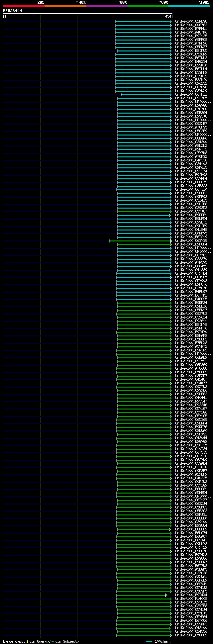
Task: Open the UniRef100_B9RP24 hit label
Action: 191,303
